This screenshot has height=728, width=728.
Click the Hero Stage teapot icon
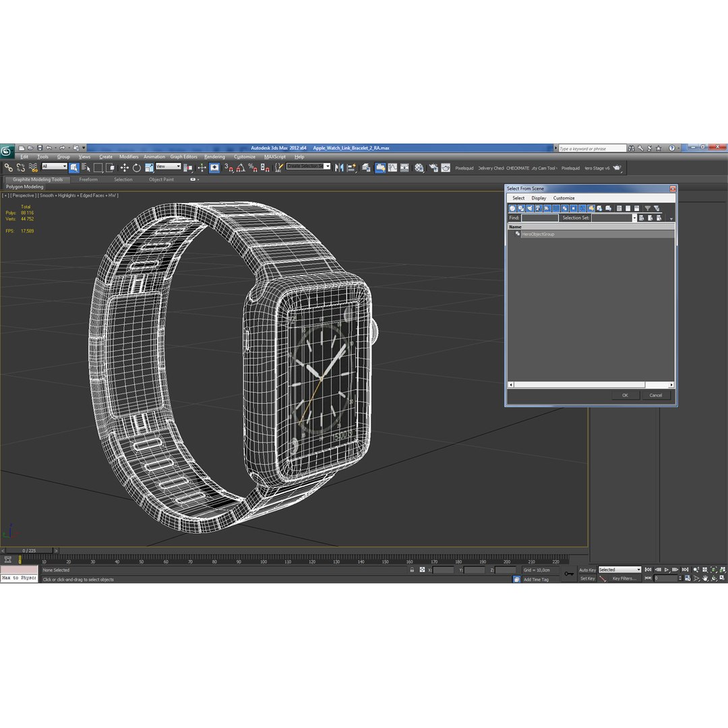click(617, 168)
